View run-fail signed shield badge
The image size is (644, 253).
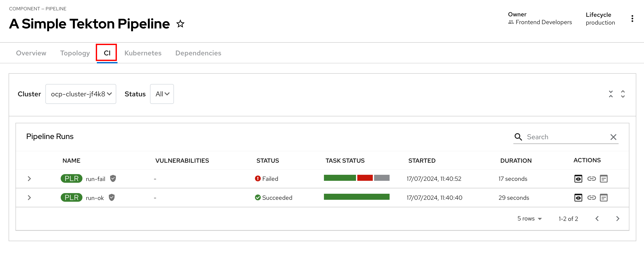click(113, 178)
